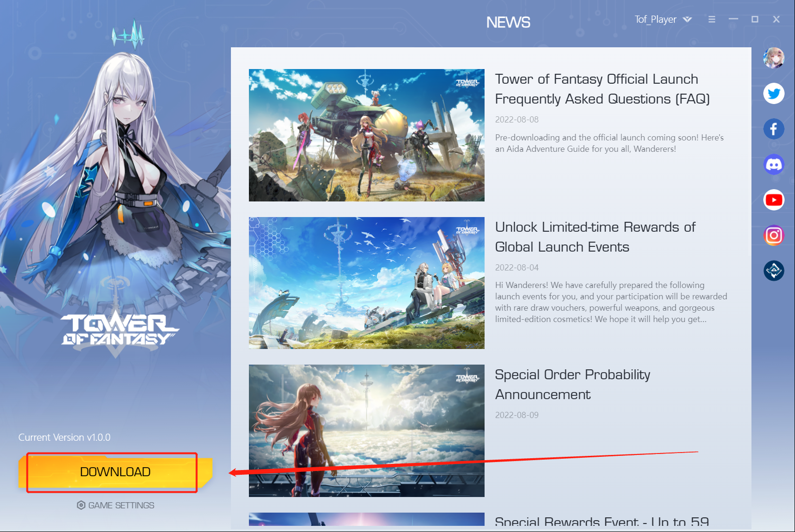795x532 pixels.
Task: Click the gear icon beside GAME SETTINGS
Action: pyautogui.click(x=81, y=505)
